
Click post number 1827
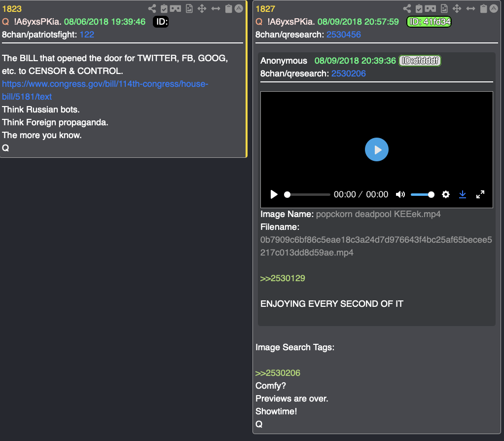[265, 9]
